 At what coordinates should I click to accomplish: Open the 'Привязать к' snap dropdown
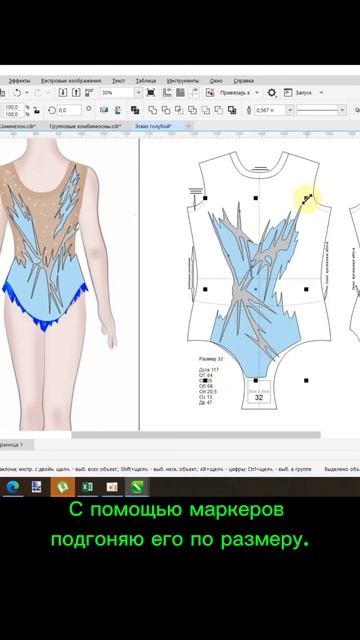[x=240, y=93]
